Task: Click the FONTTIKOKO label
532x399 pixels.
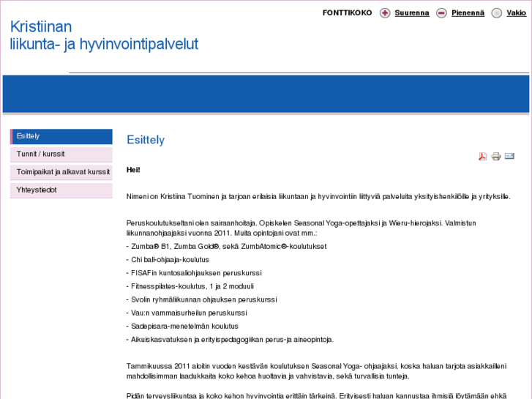Action: [x=347, y=13]
